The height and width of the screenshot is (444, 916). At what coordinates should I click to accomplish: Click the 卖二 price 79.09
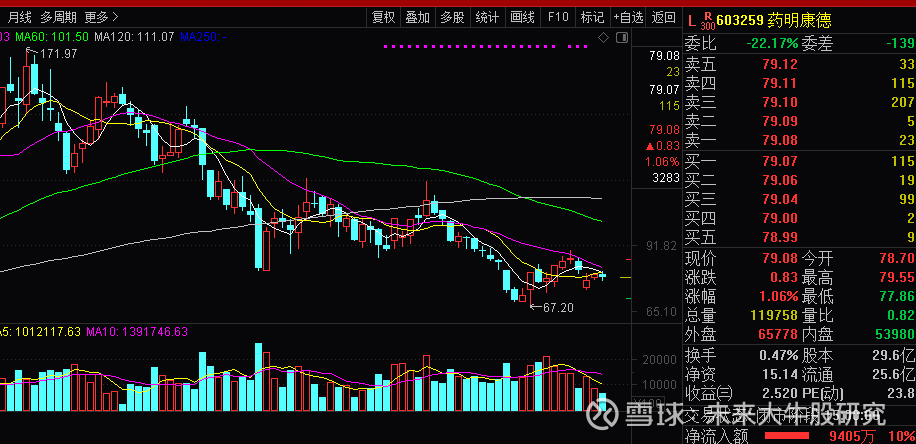[779, 122]
